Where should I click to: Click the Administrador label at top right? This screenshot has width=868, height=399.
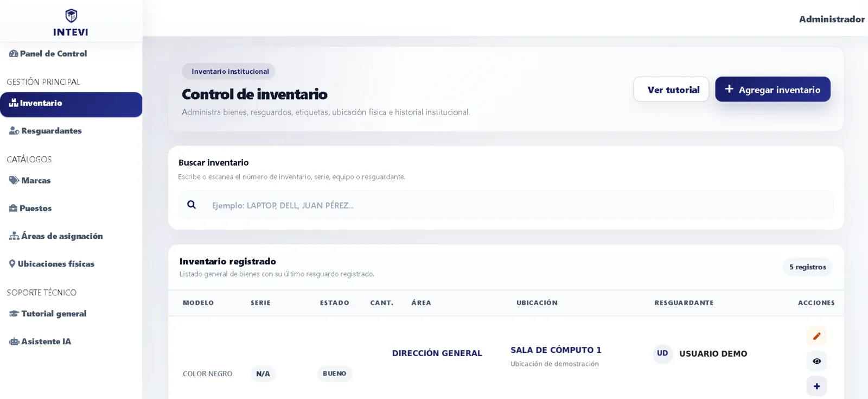pyautogui.click(x=832, y=19)
